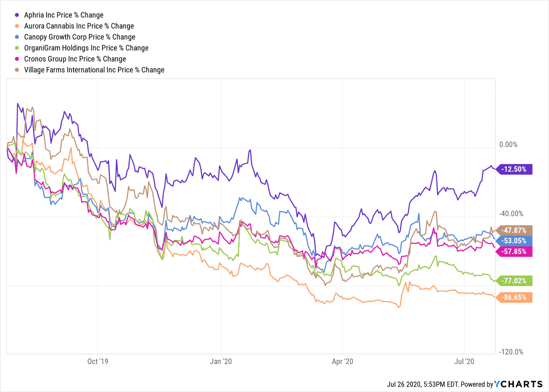The width and height of the screenshot is (549, 392).
Task: Click the pink Cronos Group legend dot
Action: pos(17,59)
